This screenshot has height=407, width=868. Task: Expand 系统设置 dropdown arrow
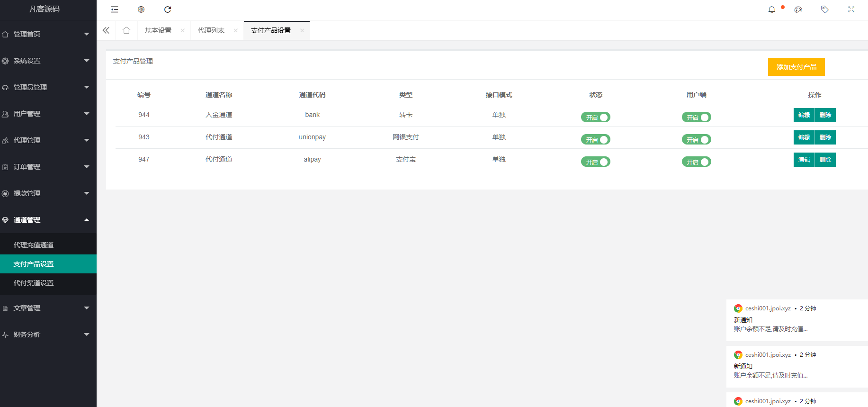tap(87, 61)
